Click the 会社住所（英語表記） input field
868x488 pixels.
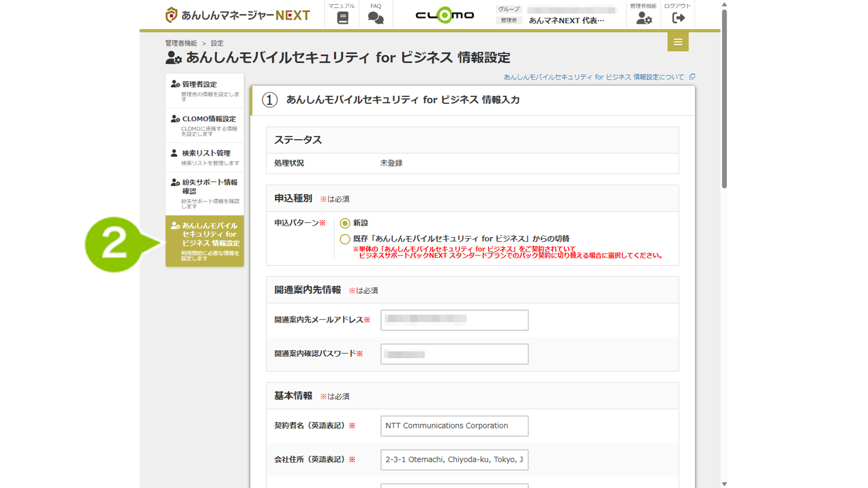pyautogui.click(x=455, y=460)
